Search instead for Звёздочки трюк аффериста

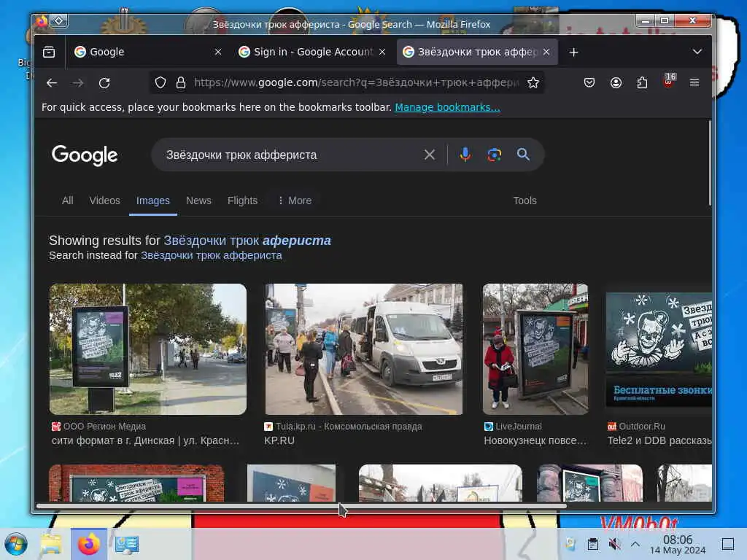[211, 256]
